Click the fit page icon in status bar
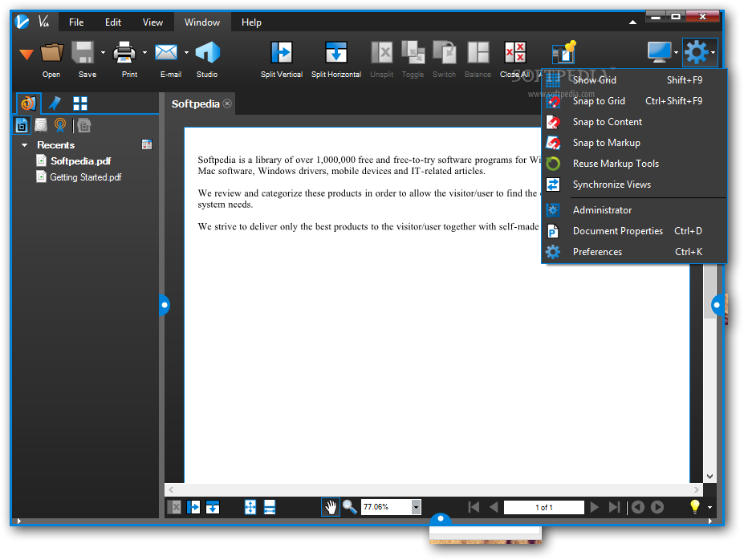The width and height of the screenshot is (744, 560). tap(250, 507)
